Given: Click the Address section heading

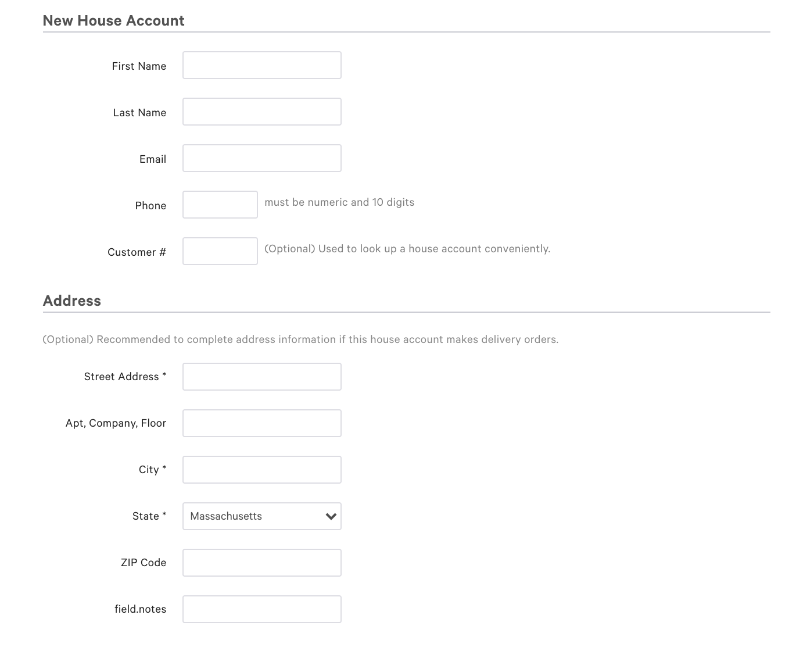Looking at the screenshot, I should tap(71, 301).
